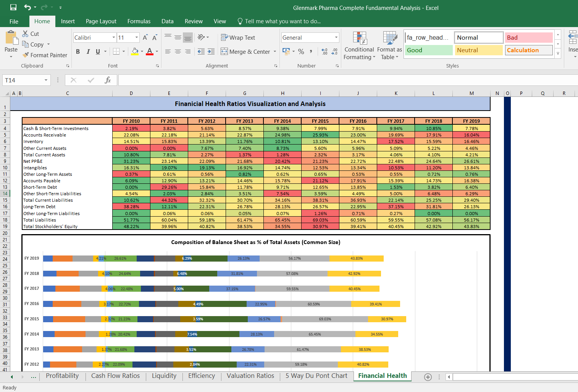Decrease the cell indent

[201, 51]
